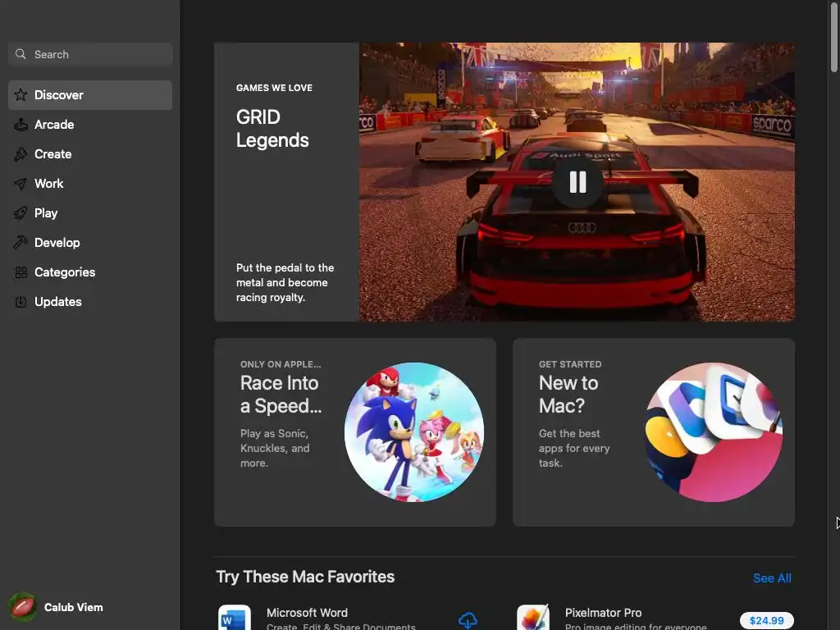Switch to Work section
The width and height of the screenshot is (840, 630).
tap(90, 184)
